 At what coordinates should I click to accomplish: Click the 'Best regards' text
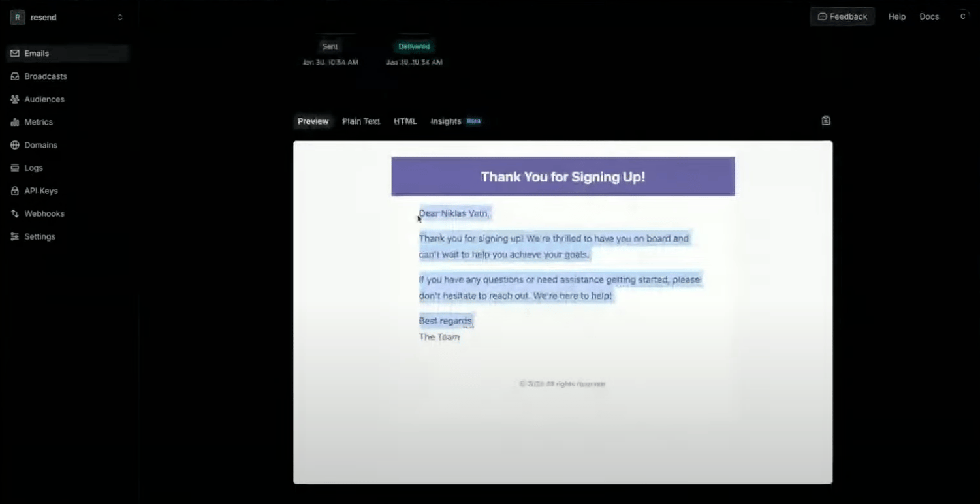coord(445,321)
